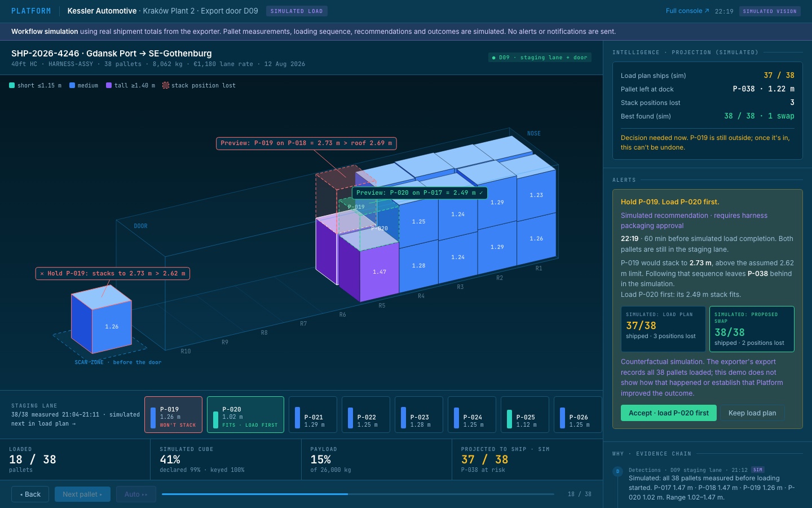812x508 pixels.
Task: Click the SHP-2026-4246 shipment title
Action: pyautogui.click(x=112, y=54)
